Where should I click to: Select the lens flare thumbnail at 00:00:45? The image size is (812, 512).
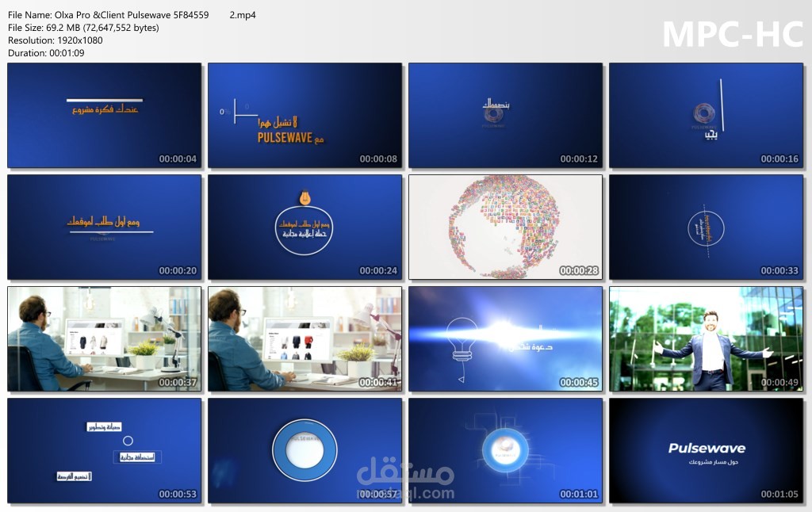[x=505, y=339]
